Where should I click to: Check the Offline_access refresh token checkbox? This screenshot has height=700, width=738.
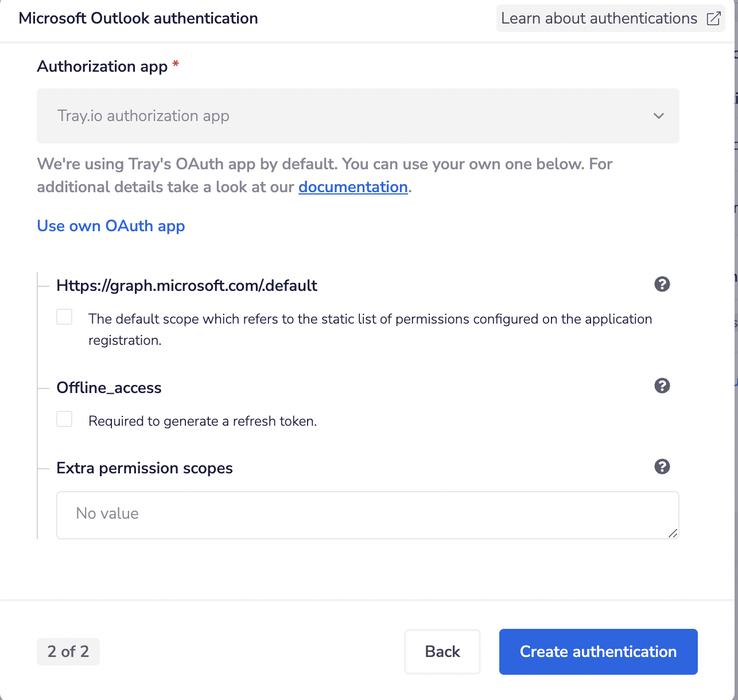coord(64,418)
